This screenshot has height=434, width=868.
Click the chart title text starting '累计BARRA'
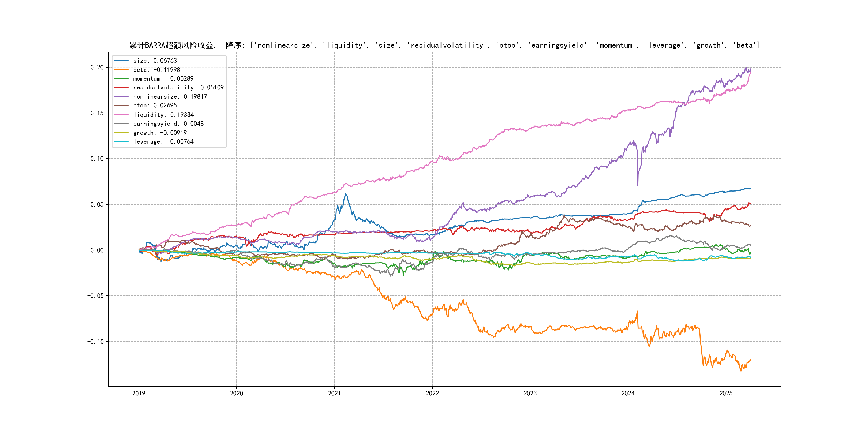coord(444,45)
